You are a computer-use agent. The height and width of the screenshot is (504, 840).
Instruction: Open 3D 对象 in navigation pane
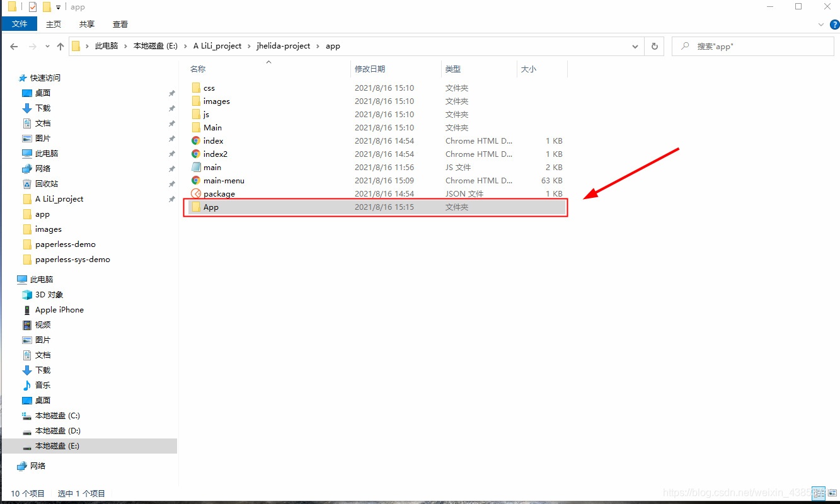click(49, 294)
